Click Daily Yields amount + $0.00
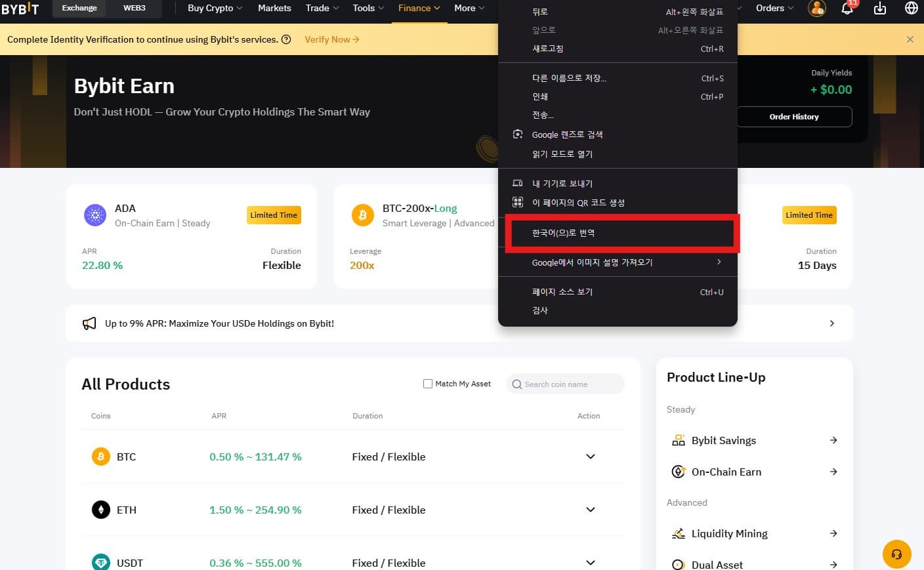The height and width of the screenshot is (570, 924). [831, 89]
